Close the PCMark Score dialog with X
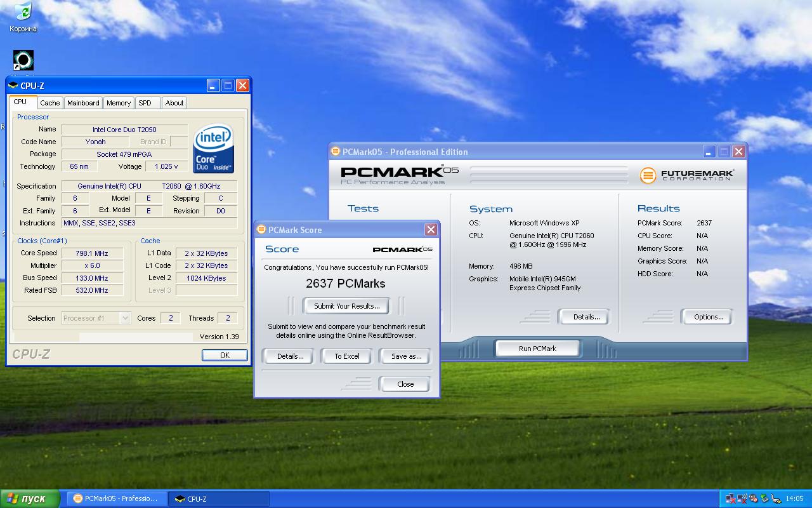The height and width of the screenshot is (508, 812). click(x=431, y=229)
